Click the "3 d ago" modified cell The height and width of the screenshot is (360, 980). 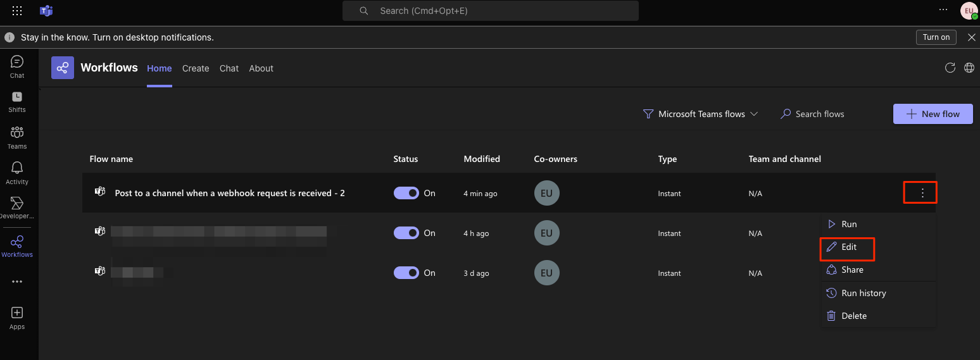[477, 273]
